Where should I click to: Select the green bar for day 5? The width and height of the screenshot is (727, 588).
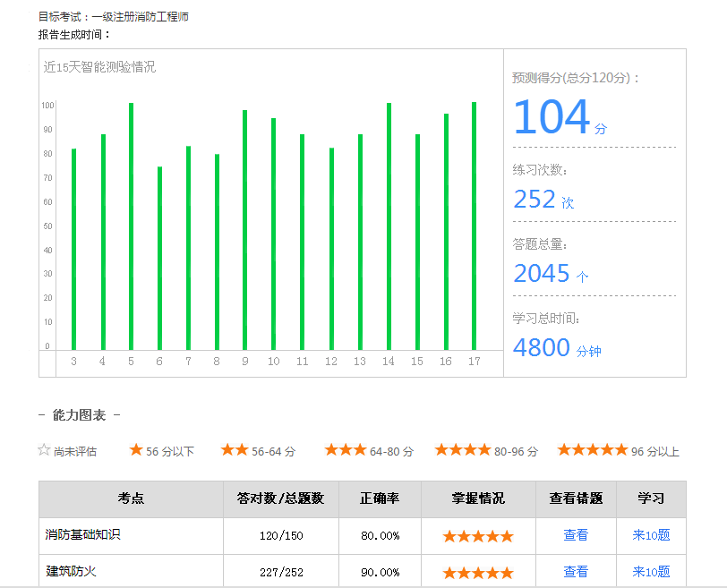pos(132,226)
